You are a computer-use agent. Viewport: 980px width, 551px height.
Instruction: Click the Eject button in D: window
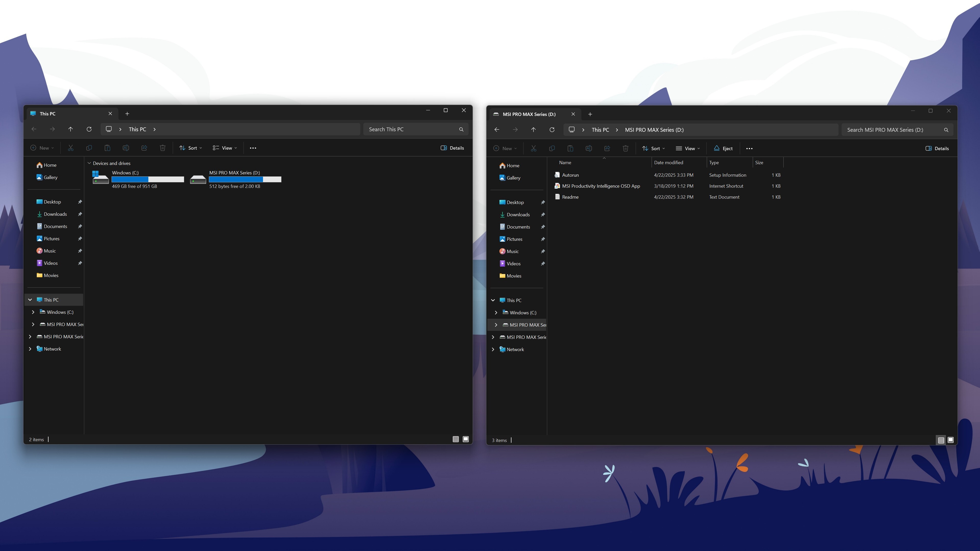click(723, 148)
